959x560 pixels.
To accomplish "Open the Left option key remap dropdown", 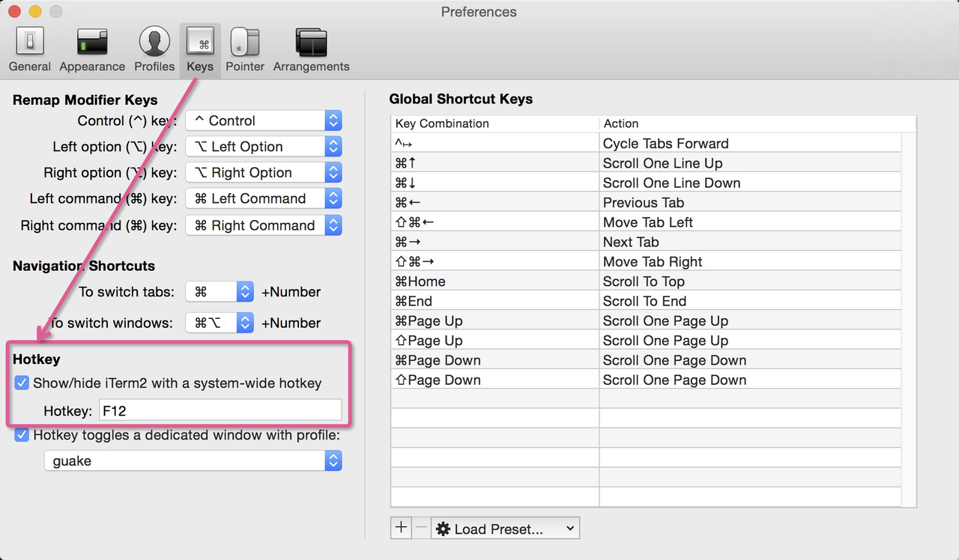I will 264,147.
